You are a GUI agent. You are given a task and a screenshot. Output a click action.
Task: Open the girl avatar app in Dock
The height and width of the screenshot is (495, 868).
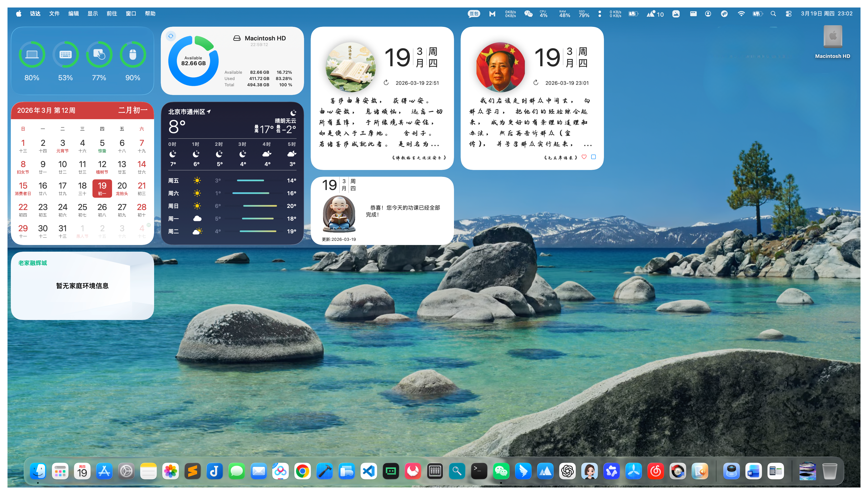point(589,471)
